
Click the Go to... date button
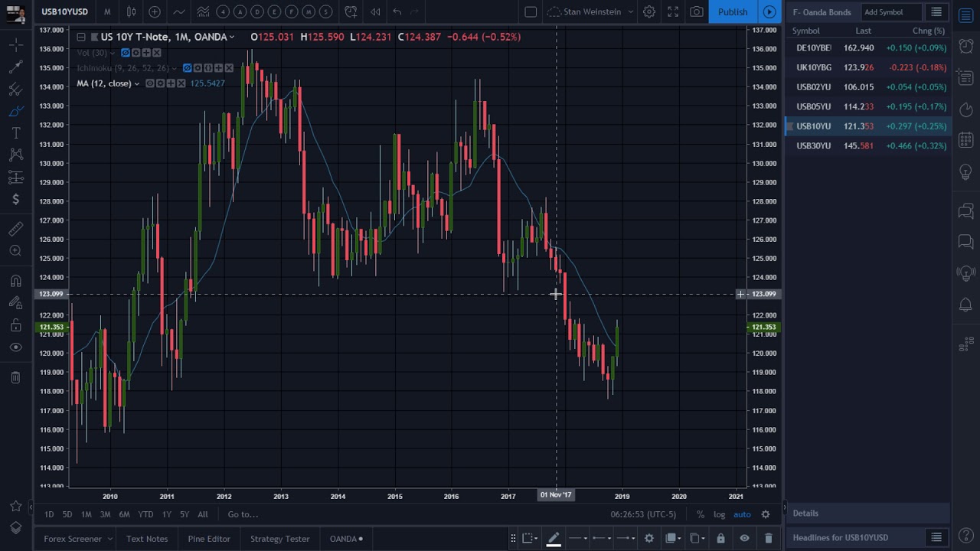[243, 514]
